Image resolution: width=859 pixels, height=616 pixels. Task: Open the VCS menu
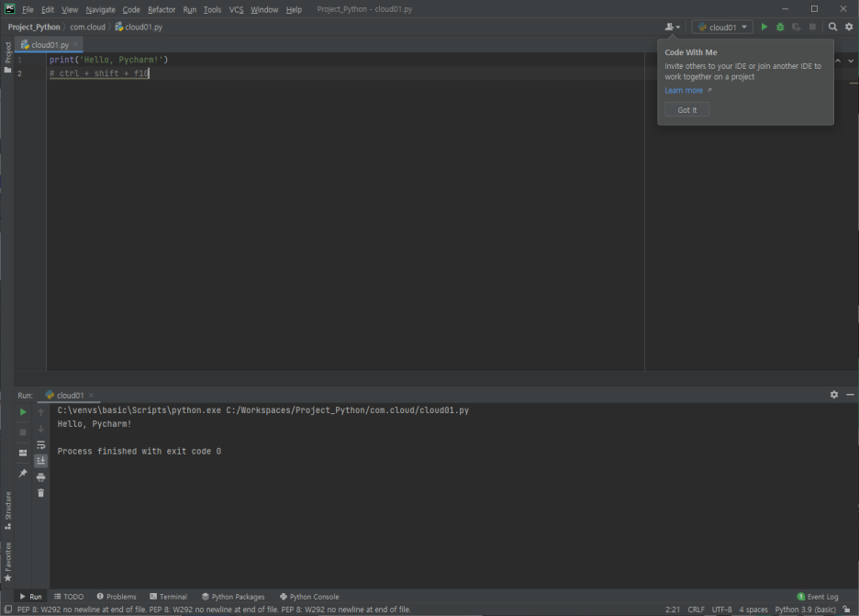236,9
